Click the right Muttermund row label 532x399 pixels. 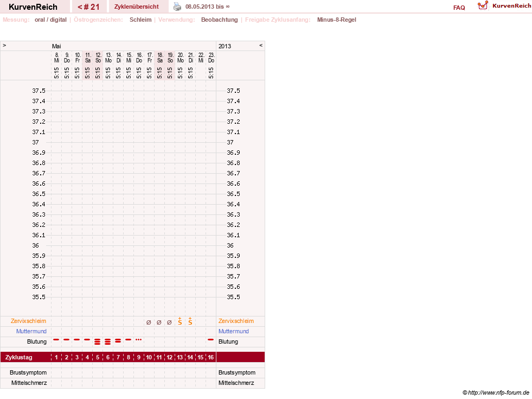coord(234,331)
